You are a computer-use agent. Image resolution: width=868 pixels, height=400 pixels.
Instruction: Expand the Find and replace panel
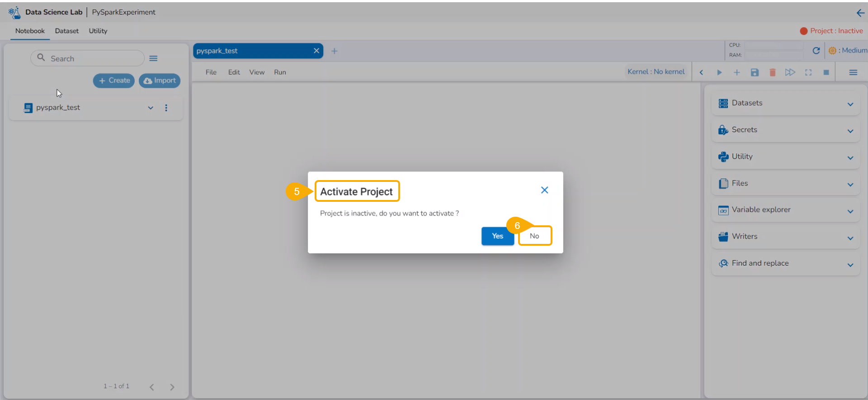click(850, 265)
